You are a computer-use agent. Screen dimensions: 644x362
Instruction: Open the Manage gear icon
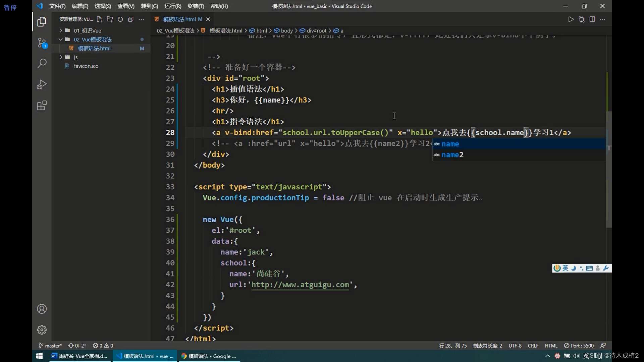click(x=42, y=330)
